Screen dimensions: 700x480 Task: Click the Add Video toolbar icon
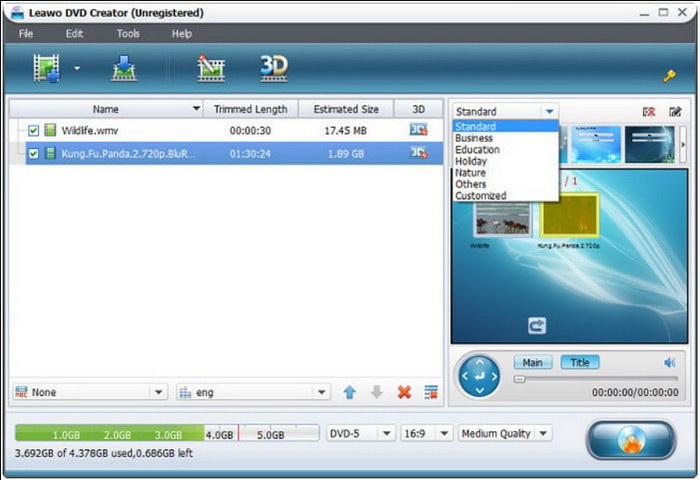47,69
